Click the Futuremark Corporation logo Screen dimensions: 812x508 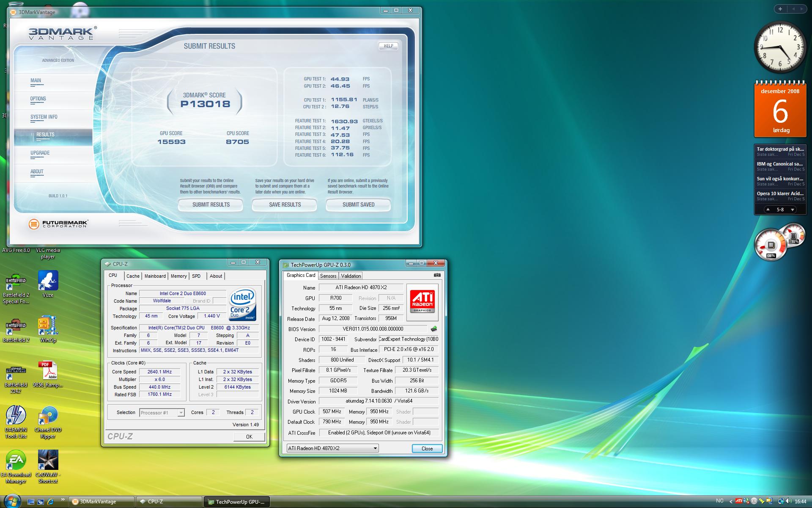coord(58,224)
